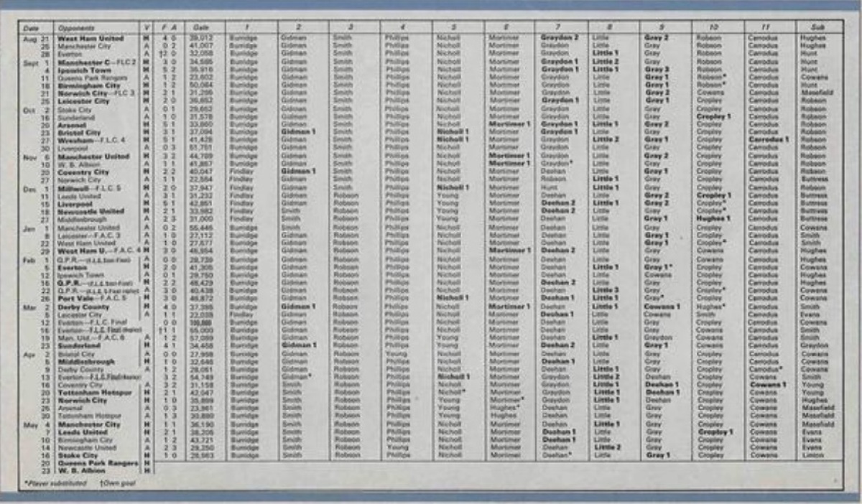Select the Sub column header

coord(819,27)
